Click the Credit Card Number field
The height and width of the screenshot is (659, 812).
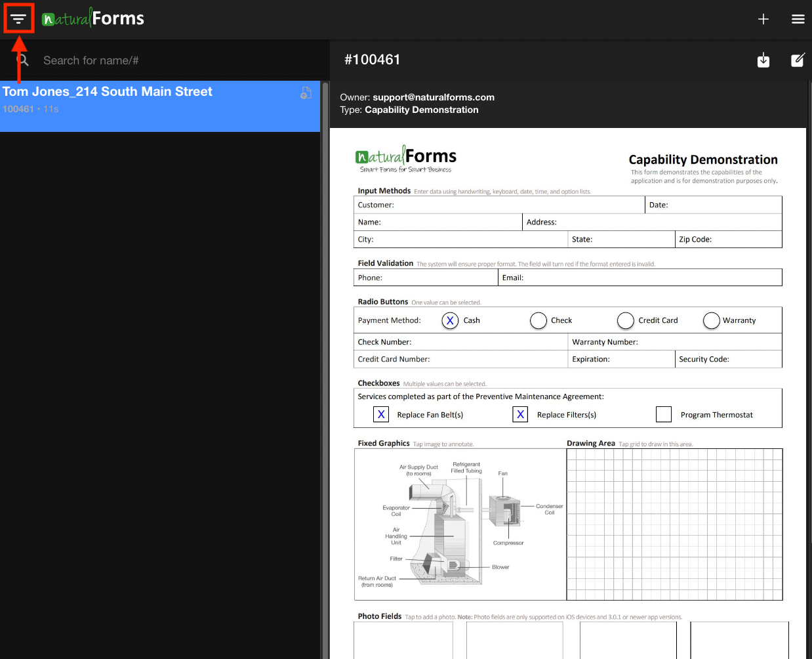click(460, 359)
